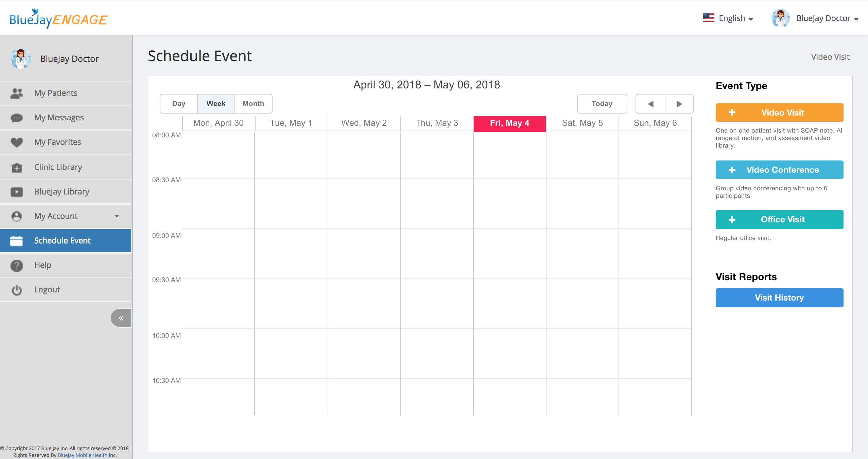868x459 pixels.
Task: Switch calendar to Month view
Action: 253,104
